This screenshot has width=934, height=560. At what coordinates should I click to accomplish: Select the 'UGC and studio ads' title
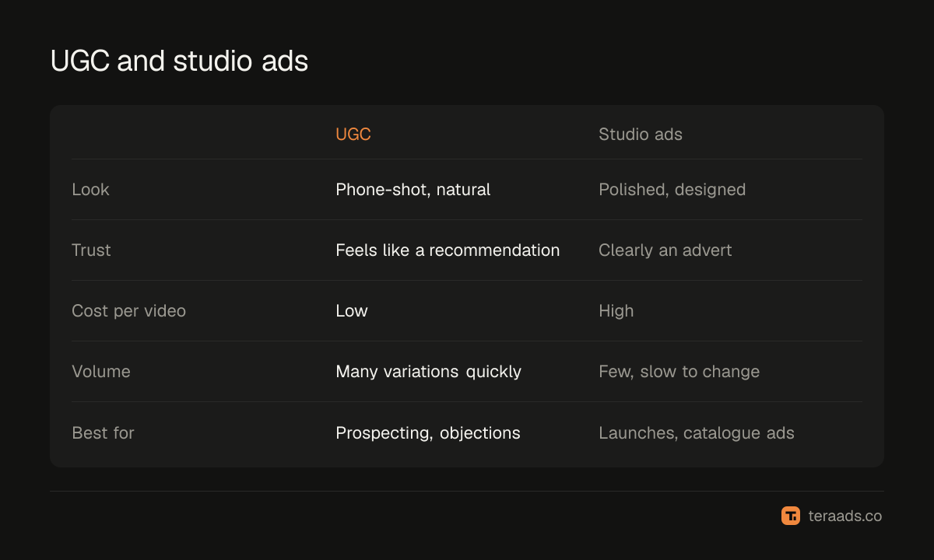tap(179, 61)
